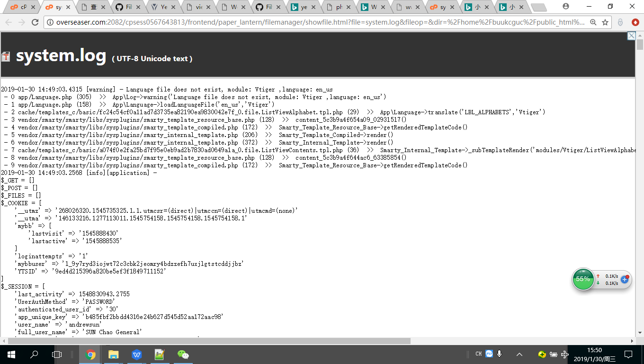Click the 'full_user_name' => 'SUN Chao General' line
644x364 pixels.
(x=78, y=332)
